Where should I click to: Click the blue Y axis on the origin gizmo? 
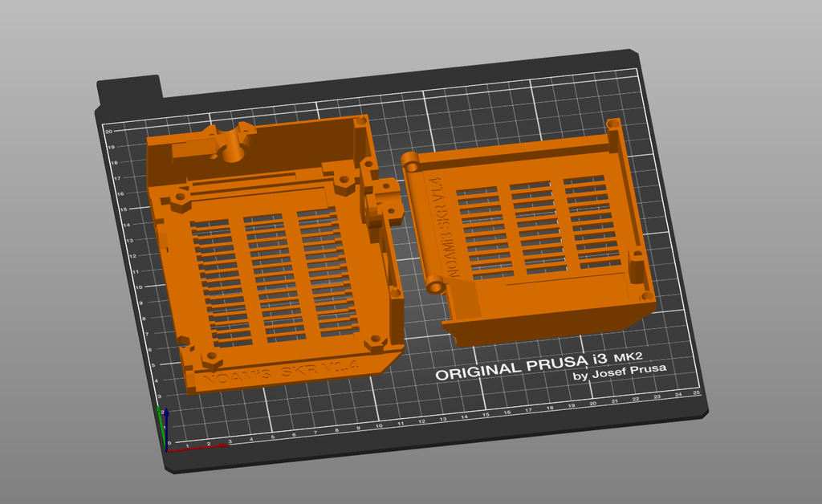coord(166,429)
